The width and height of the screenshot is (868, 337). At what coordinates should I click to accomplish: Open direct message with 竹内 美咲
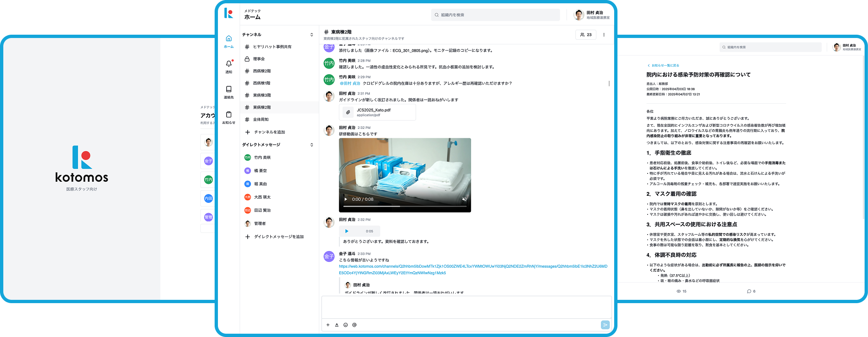click(x=279, y=157)
